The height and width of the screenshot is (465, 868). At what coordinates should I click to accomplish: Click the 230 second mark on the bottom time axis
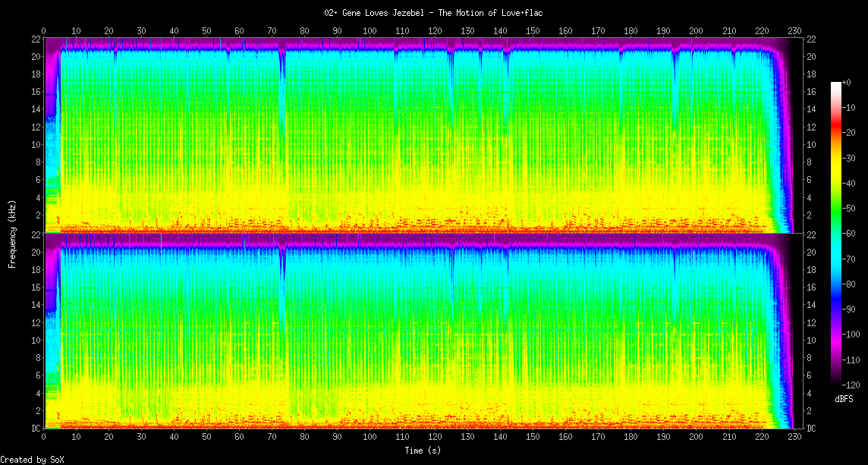point(794,438)
